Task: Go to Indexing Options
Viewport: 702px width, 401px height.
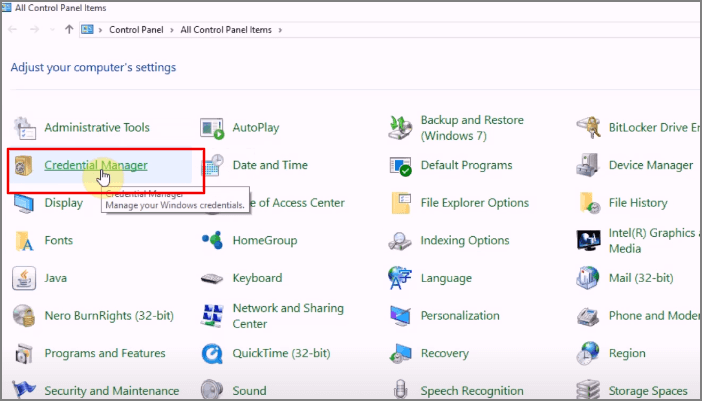Action: (464, 241)
